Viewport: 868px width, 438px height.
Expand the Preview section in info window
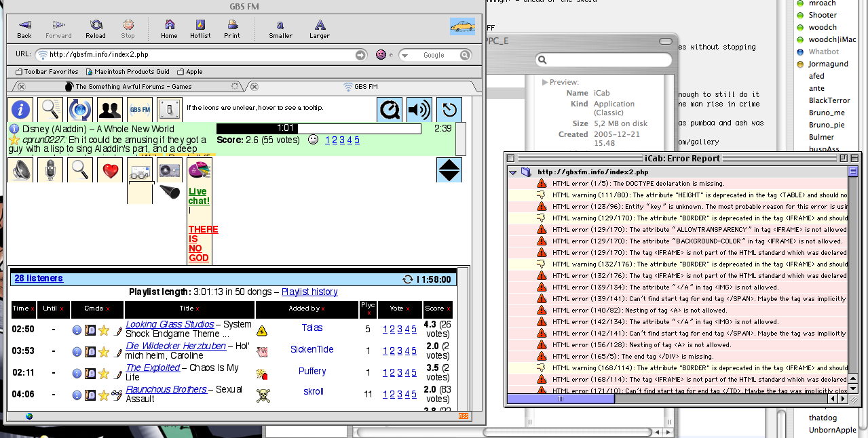tap(545, 82)
